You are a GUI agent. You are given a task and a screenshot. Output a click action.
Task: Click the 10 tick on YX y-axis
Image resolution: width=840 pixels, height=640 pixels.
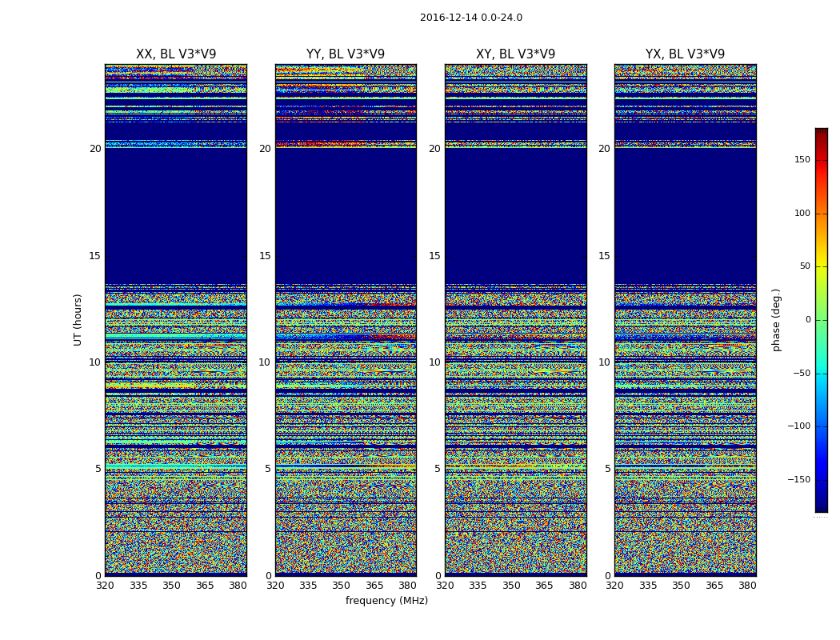(x=604, y=362)
